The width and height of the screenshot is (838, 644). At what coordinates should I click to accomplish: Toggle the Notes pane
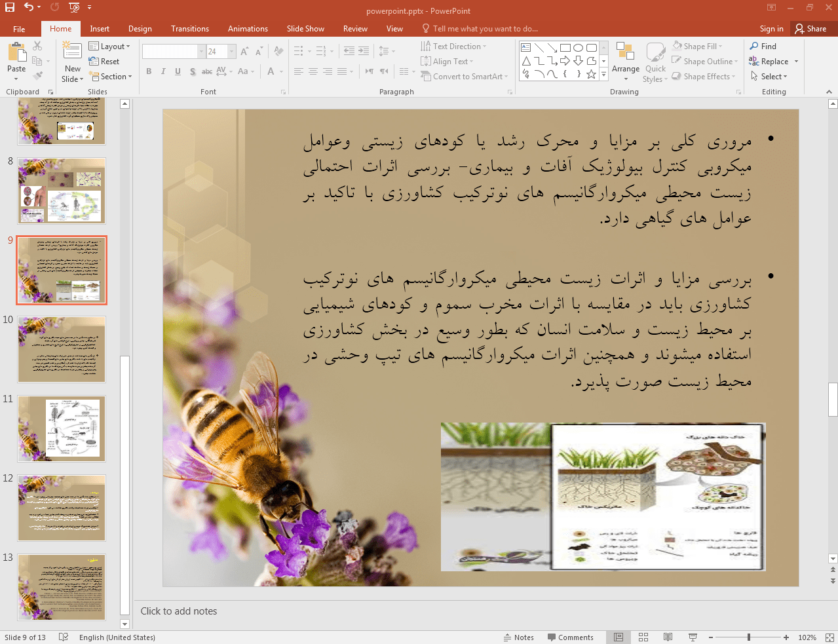(x=519, y=637)
